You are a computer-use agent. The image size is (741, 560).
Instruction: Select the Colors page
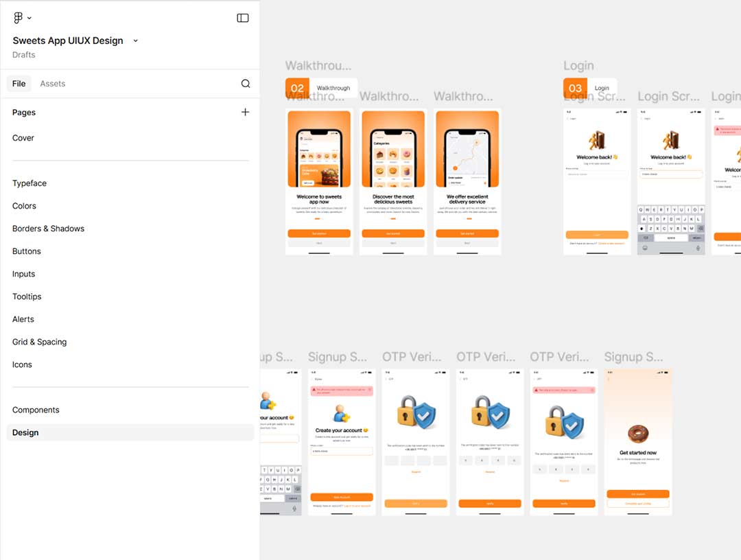(24, 206)
